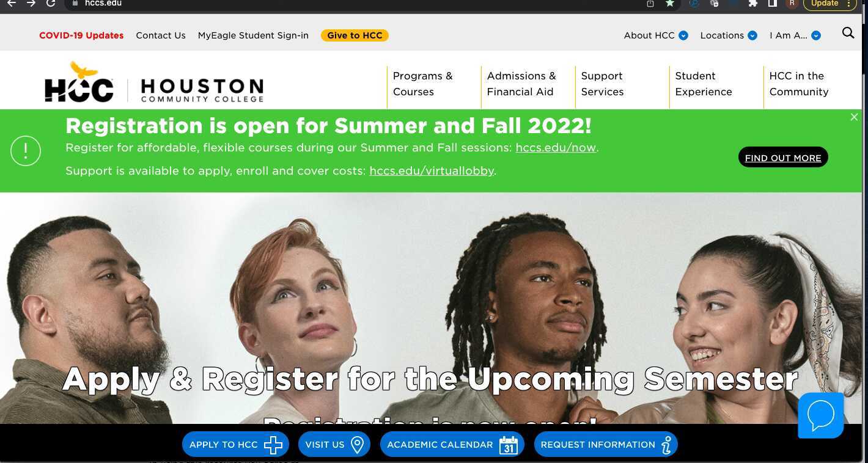Open the blue chat bubble widget
868x463 pixels.
tap(821, 415)
